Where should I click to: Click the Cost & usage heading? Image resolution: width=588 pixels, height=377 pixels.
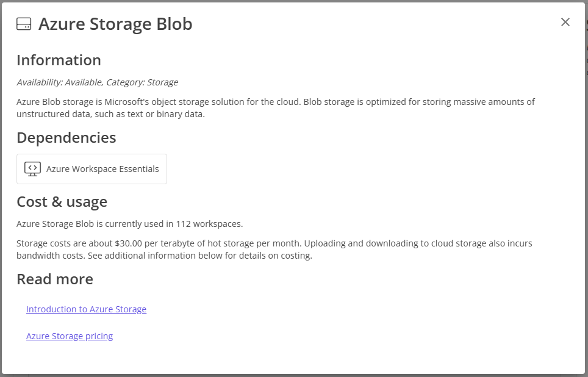coord(62,201)
